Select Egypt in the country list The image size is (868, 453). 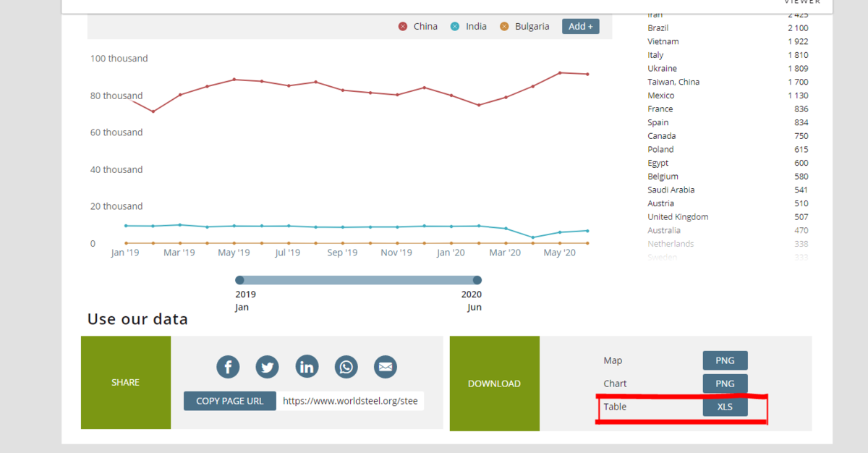coord(658,163)
